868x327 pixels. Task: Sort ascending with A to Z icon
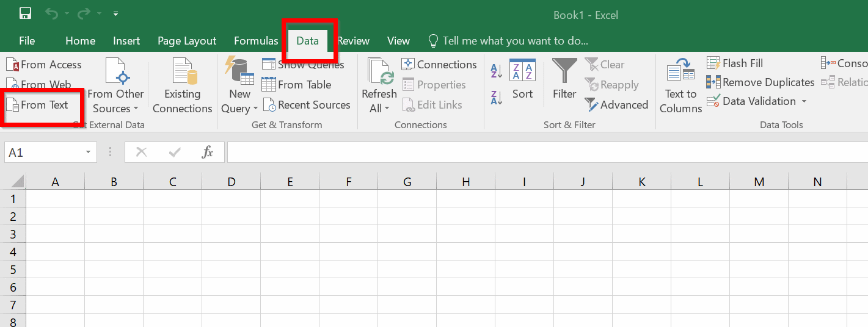(497, 71)
